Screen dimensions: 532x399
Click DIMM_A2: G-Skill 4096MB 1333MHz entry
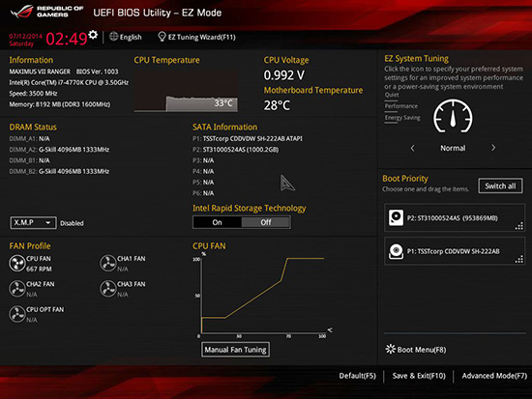click(59, 150)
